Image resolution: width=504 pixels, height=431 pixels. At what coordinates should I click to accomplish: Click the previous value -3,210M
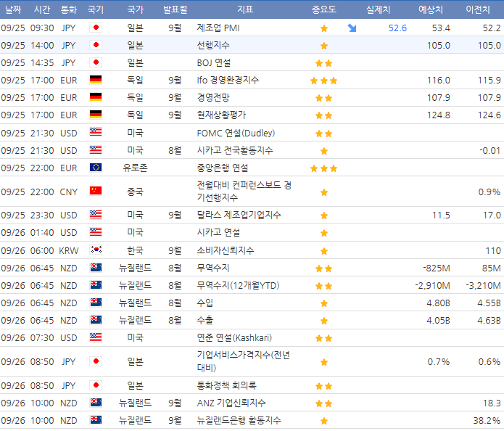(483, 286)
